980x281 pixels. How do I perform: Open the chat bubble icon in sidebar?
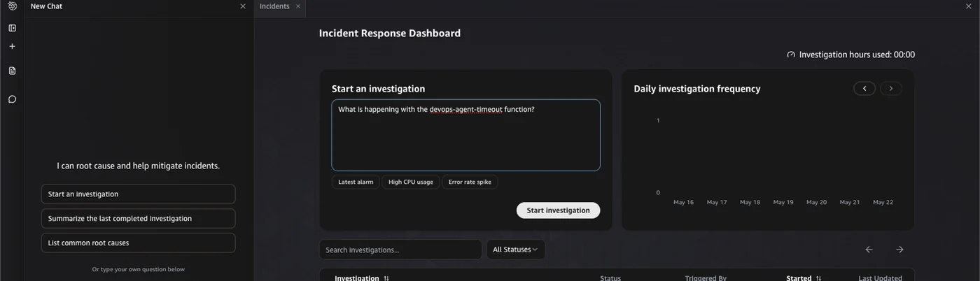point(12,99)
